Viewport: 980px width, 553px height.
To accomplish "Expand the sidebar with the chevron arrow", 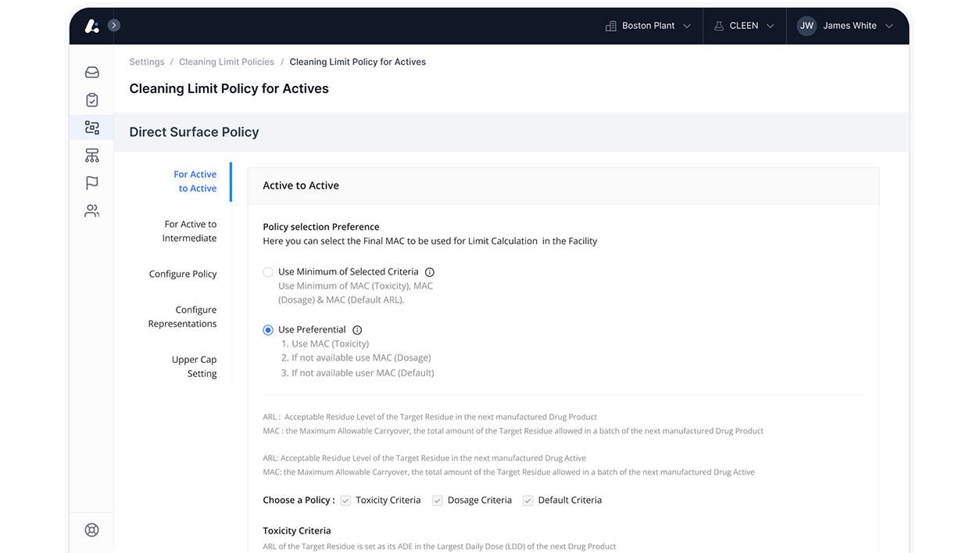I will 113,24.
